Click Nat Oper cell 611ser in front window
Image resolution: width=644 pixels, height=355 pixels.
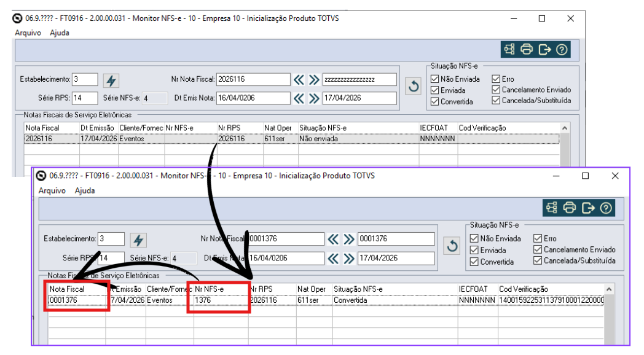click(x=314, y=300)
